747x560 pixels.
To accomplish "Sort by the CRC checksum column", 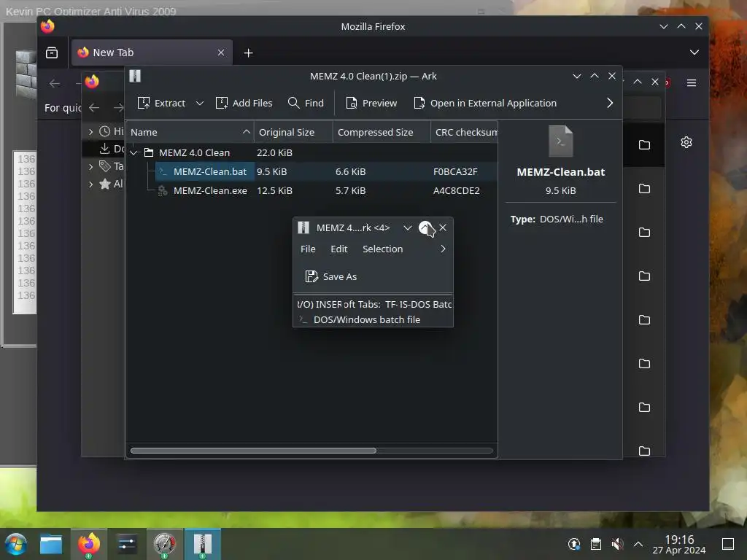I will (464, 133).
